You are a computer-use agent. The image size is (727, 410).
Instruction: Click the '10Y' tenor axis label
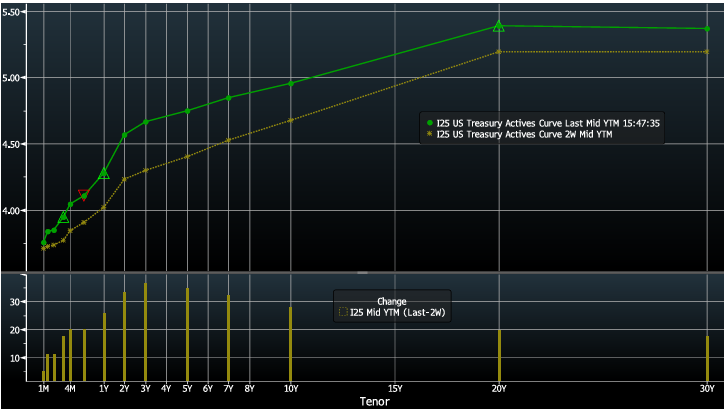coord(291,389)
